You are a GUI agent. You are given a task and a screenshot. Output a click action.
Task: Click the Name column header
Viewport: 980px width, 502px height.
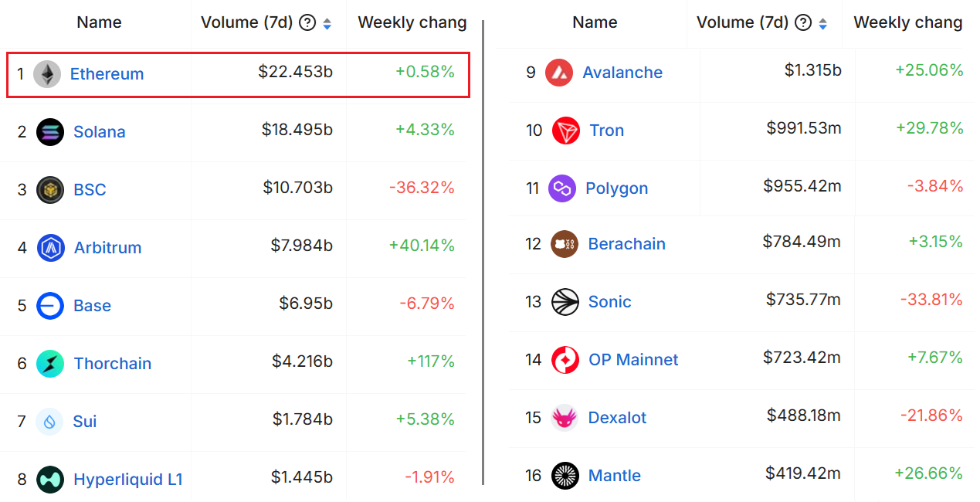pos(99,22)
